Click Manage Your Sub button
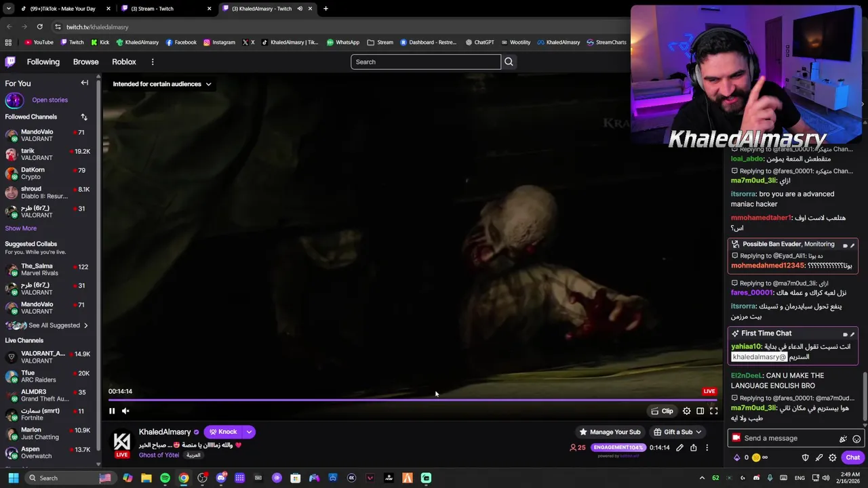 point(609,432)
